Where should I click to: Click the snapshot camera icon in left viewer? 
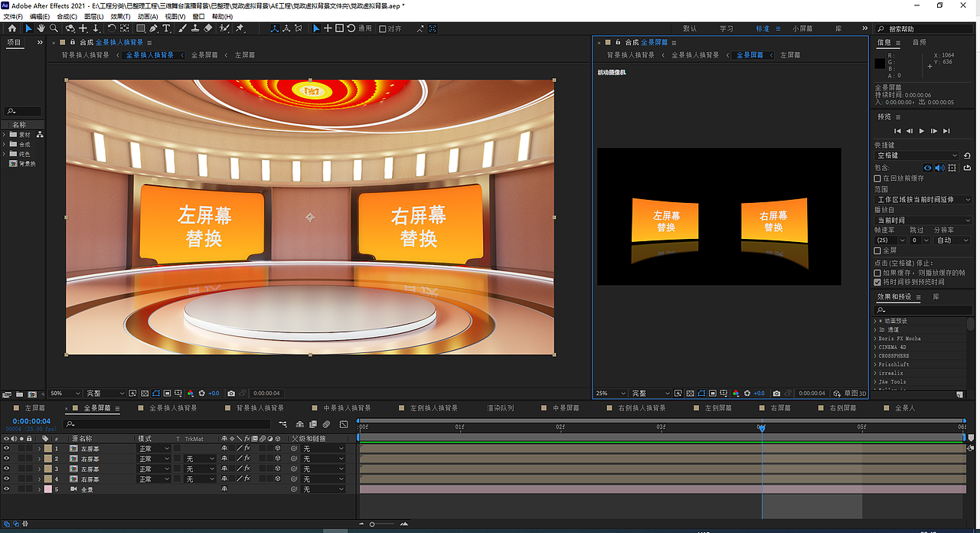click(231, 394)
